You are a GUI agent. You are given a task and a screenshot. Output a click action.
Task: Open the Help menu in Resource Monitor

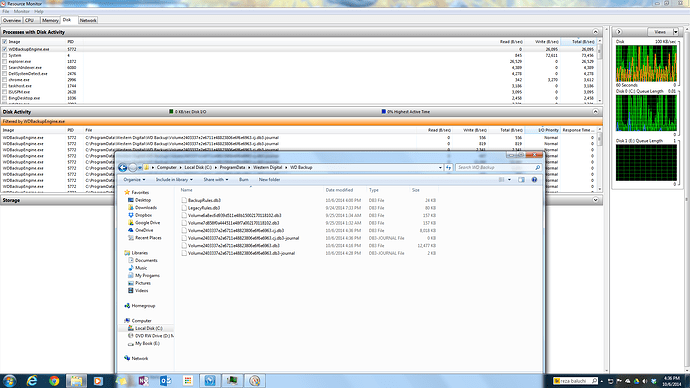pyautogui.click(x=39, y=11)
